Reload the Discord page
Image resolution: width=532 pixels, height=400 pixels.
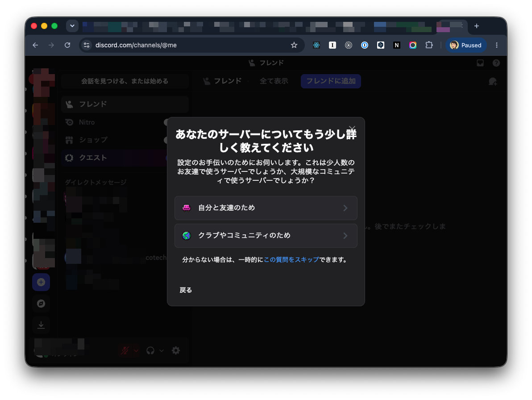coord(67,45)
